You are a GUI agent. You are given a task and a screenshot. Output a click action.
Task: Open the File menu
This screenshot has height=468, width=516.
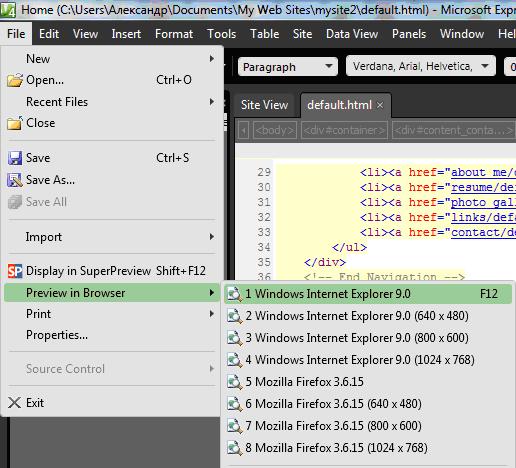pos(16,34)
